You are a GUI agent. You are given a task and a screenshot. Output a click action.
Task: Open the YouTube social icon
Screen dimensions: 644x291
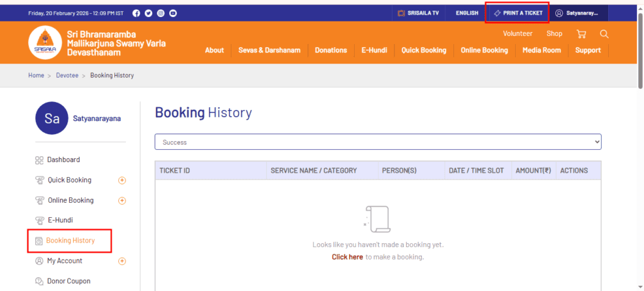pos(173,13)
